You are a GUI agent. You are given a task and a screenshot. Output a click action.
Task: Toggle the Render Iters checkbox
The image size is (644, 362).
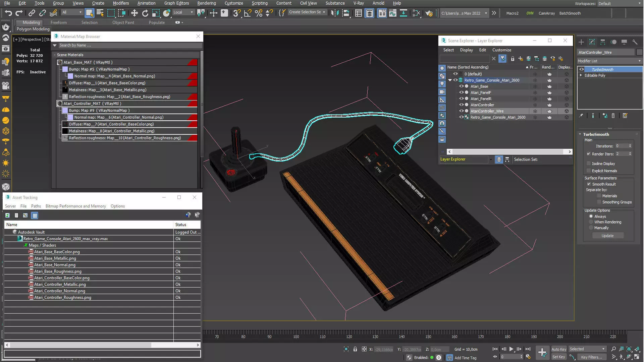588,154
